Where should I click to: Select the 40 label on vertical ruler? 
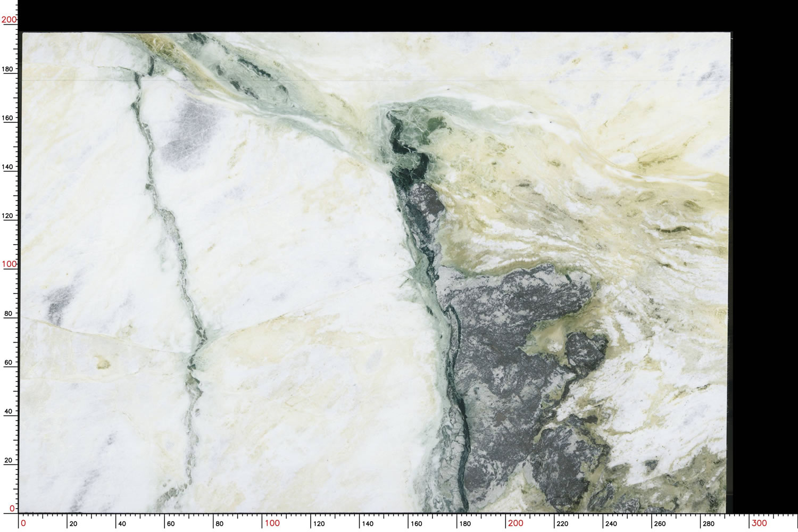point(8,411)
